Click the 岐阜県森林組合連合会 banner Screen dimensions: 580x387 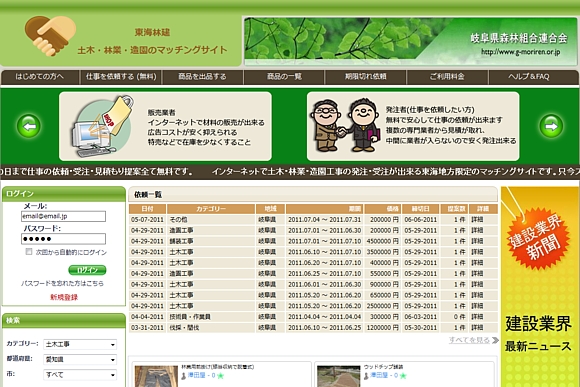410,41
